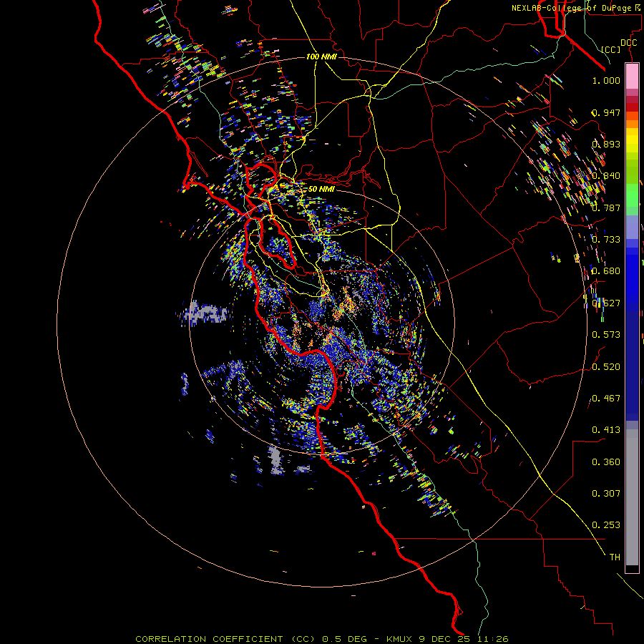The height and width of the screenshot is (644, 644).
Task: Click the [CC] unit label
Action: coord(611,49)
